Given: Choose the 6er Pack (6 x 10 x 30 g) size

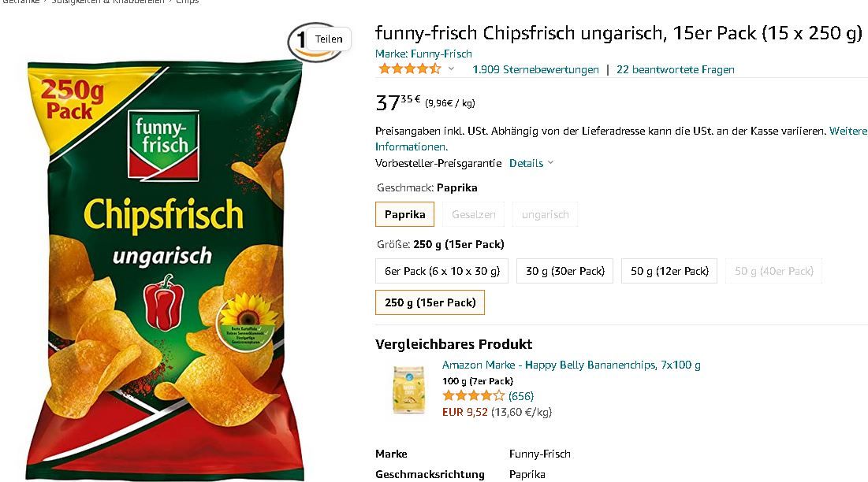Looking at the screenshot, I should pos(441,271).
